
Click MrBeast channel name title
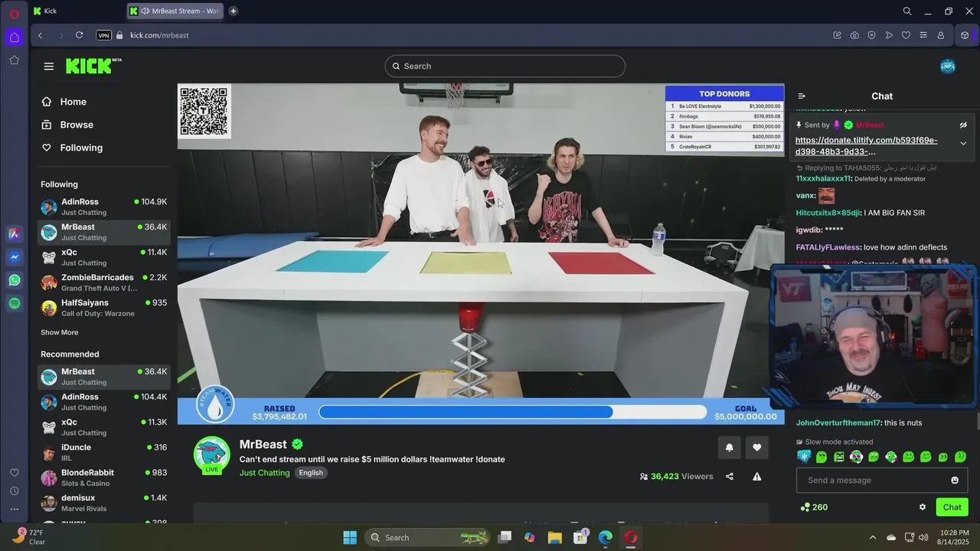[x=263, y=444]
